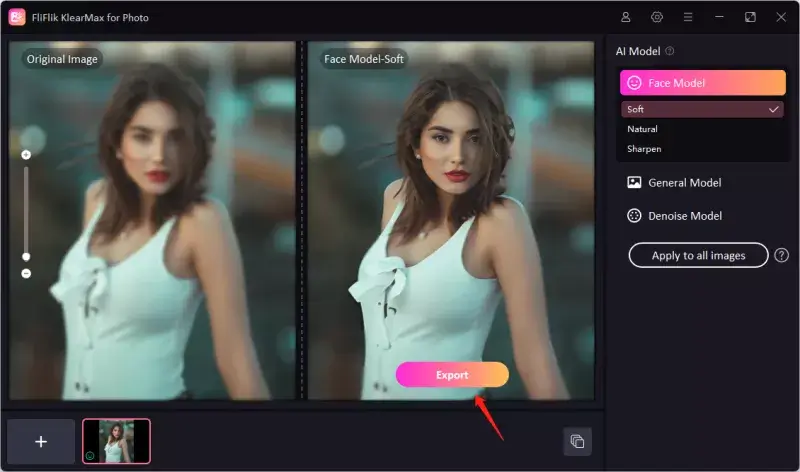Click the add image plus button
Screen dimensions: 800x472
point(41,441)
